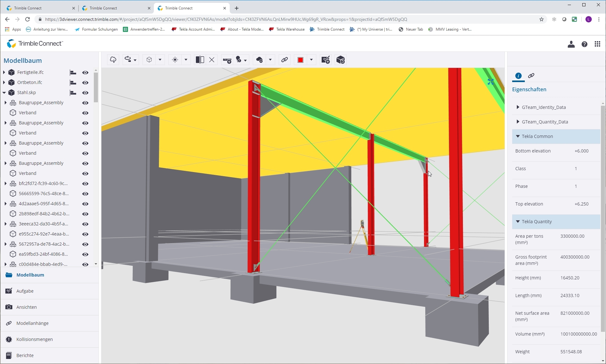The image size is (606, 364).
Task: Click the measurement ruler tool icon
Action: coord(227,60)
